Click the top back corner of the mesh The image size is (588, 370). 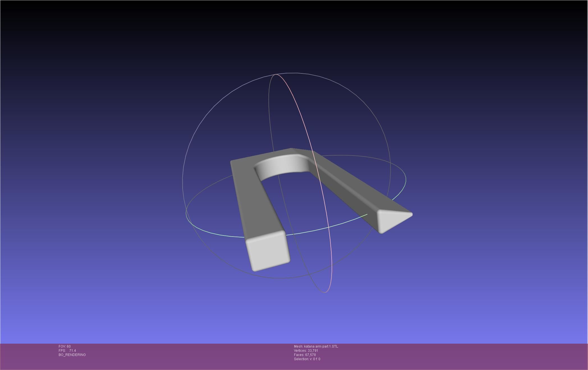[292, 149]
